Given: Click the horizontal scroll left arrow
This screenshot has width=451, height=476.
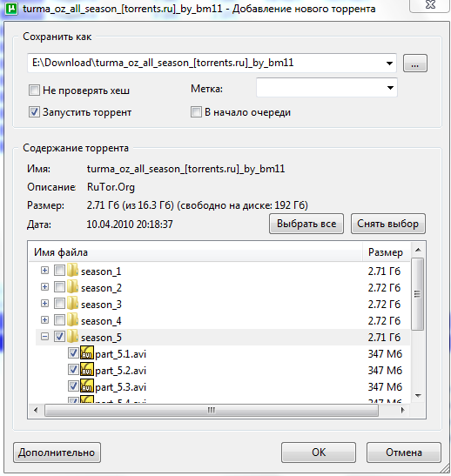Looking at the screenshot, I should tap(36, 411).
